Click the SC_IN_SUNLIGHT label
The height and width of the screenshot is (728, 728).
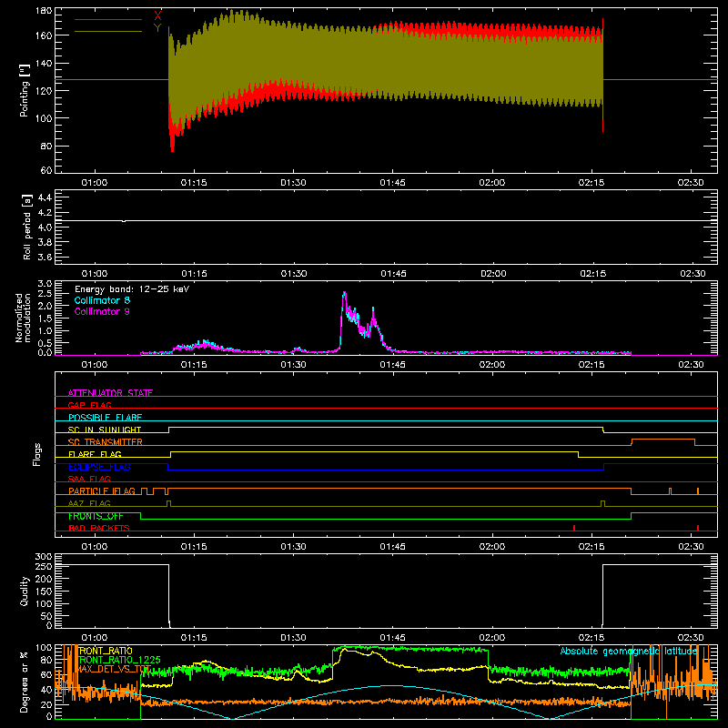click(105, 430)
